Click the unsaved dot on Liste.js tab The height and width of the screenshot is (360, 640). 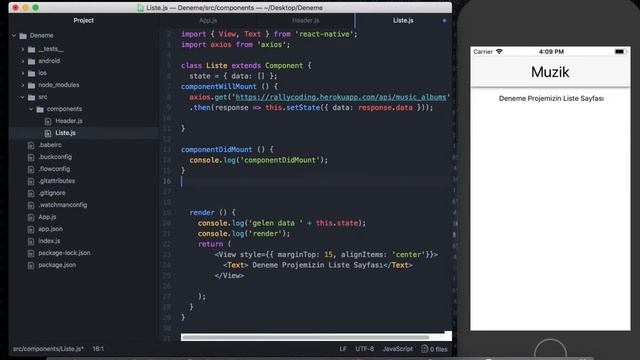coord(444,20)
